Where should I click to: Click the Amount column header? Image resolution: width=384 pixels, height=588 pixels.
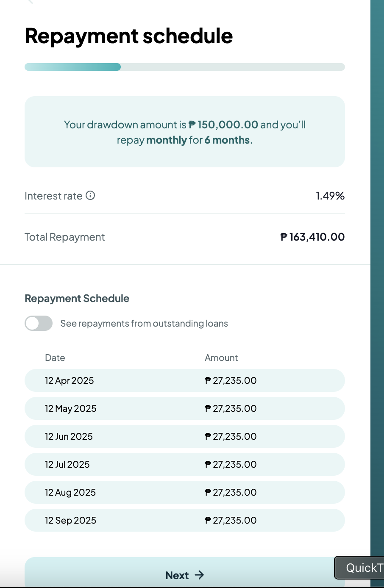point(221,358)
